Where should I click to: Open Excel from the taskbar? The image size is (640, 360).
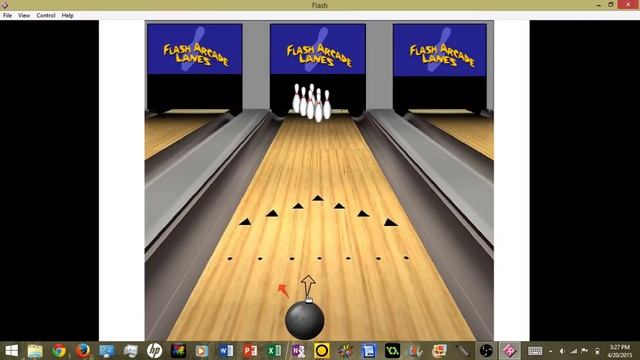pos(274,351)
